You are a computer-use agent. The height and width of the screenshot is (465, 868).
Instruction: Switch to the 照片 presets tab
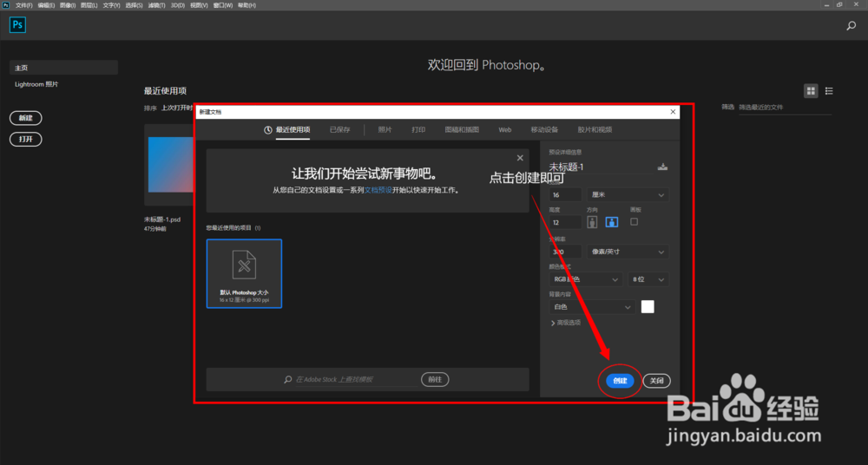pos(385,130)
